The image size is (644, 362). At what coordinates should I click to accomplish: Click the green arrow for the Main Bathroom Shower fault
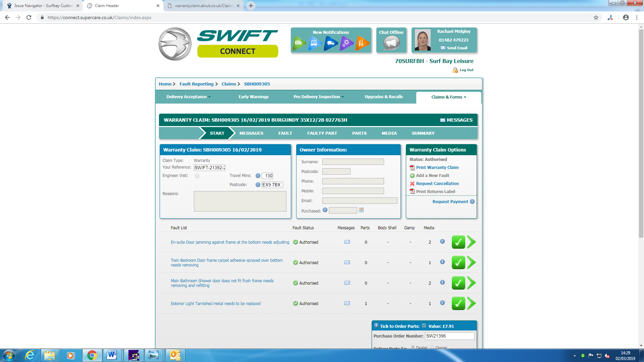[472, 283]
